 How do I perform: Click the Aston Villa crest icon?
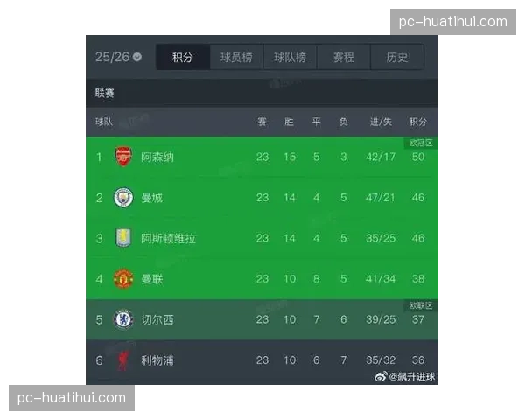[x=123, y=238]
